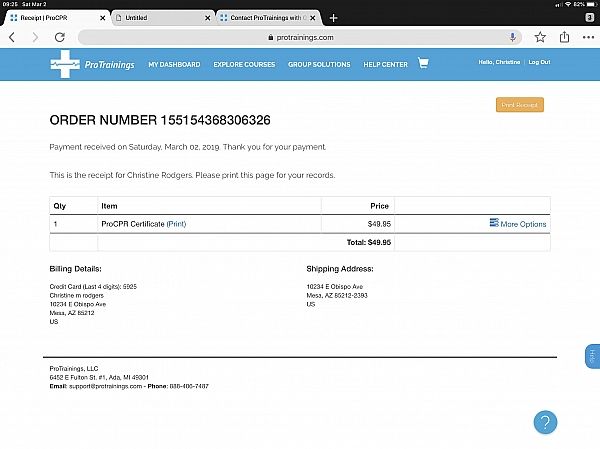Click the protrainings.com address bar
This screenshot has width=600, height=449.
[x=300, y=37]
